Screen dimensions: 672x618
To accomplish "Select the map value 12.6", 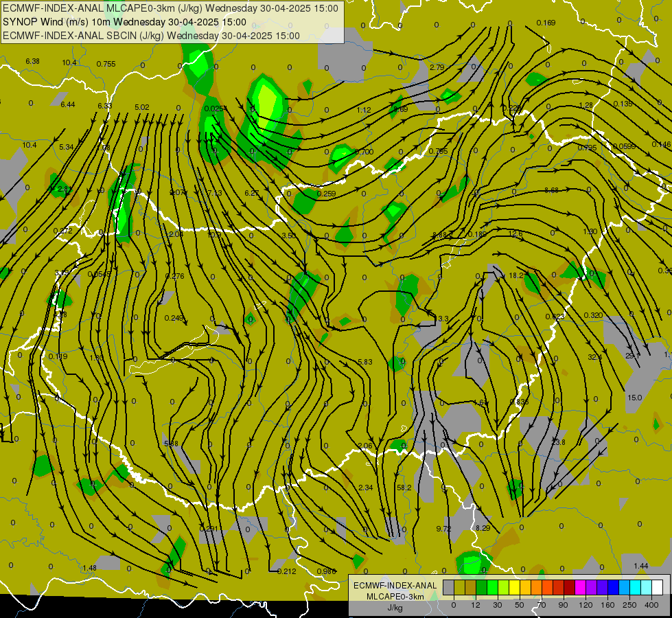I will pyautogui.click(x=515, y=233).
